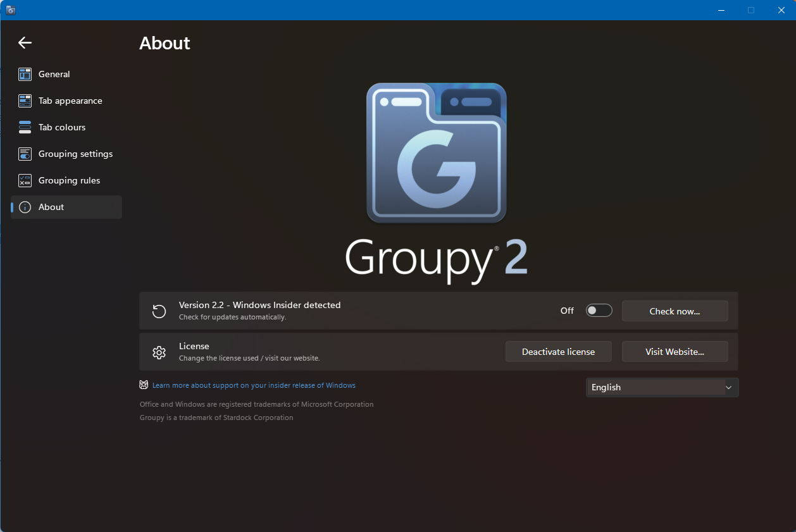Screen dimensions: 796x532
Task: Click the Grouping settings sidebar icon
Action: pos(25,154)
